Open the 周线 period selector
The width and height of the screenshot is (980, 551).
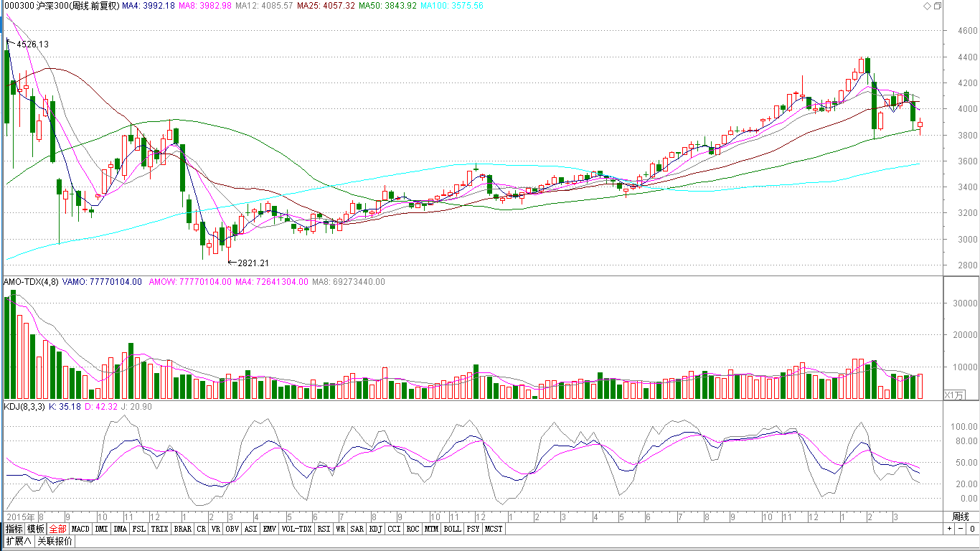click(x=961, y=517)
